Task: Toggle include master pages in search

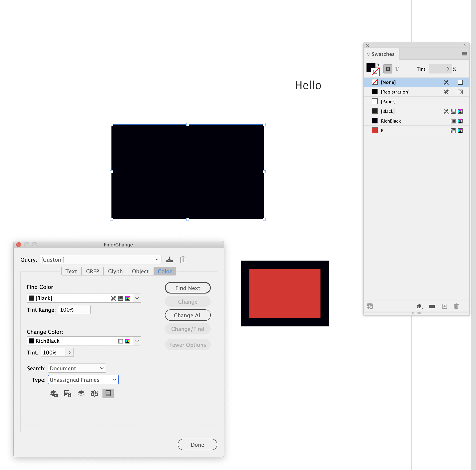Action: click(94, 393)
